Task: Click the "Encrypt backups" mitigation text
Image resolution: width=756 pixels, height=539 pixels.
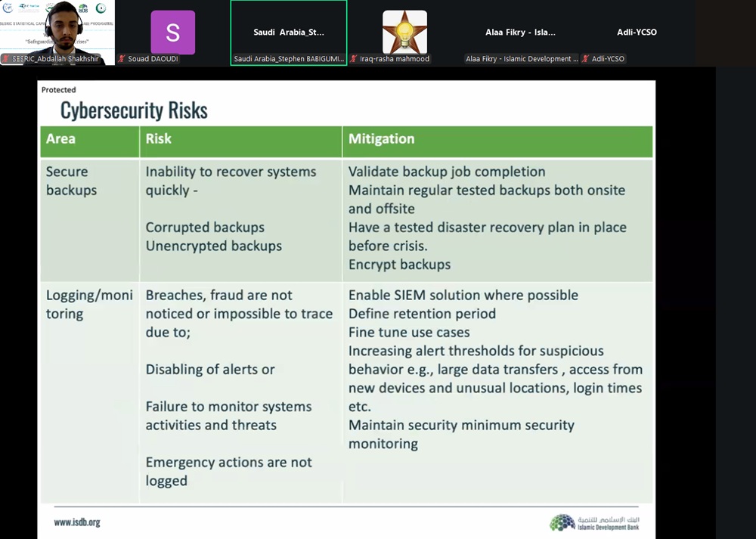Action: coord(399,265)
